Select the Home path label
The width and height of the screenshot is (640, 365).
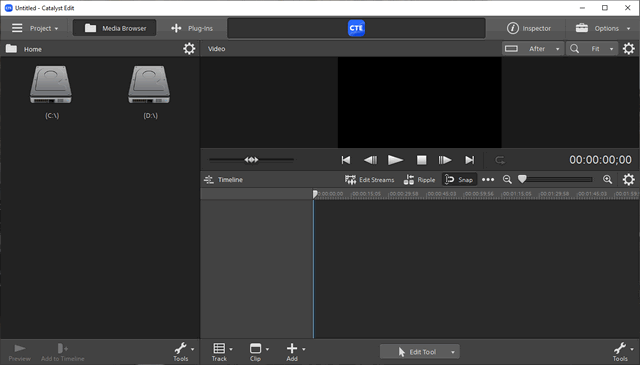33,49
